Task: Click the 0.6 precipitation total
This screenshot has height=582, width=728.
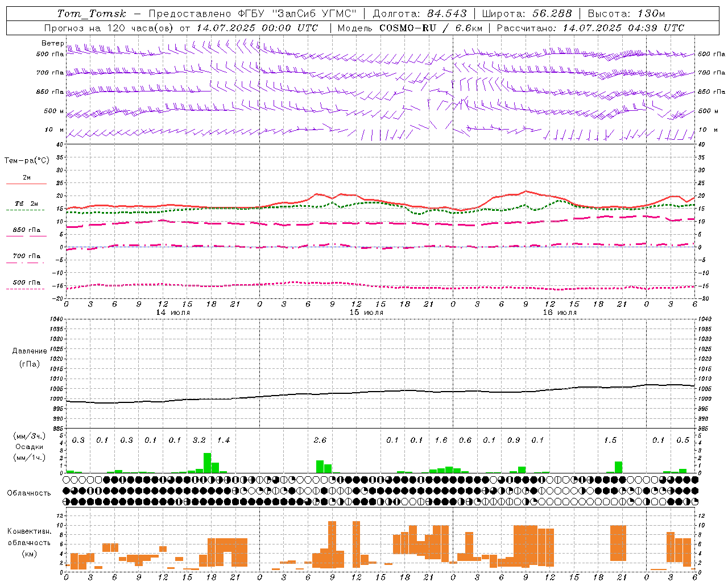Action: [x=465, y=440]
